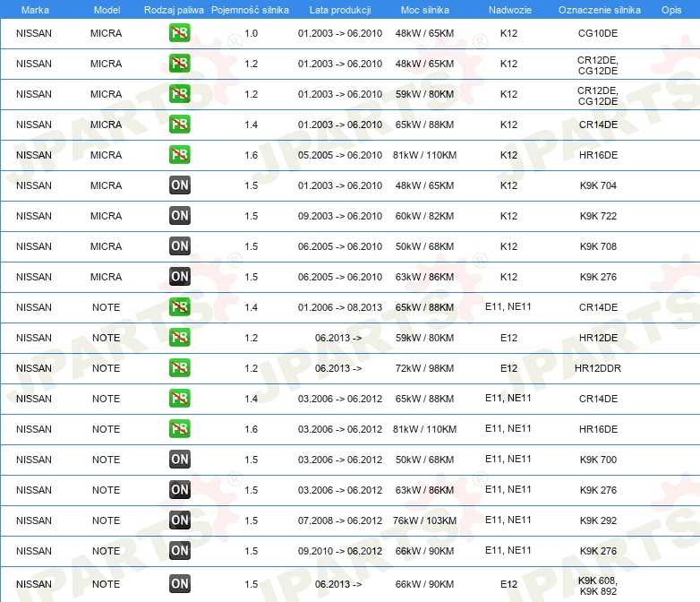Click engine capacity 1.0 cell

251,33
